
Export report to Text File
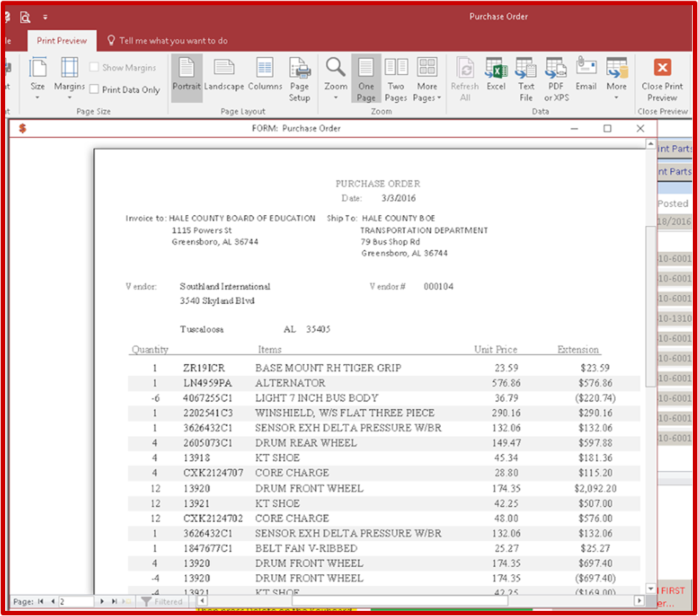coord(526,78)
